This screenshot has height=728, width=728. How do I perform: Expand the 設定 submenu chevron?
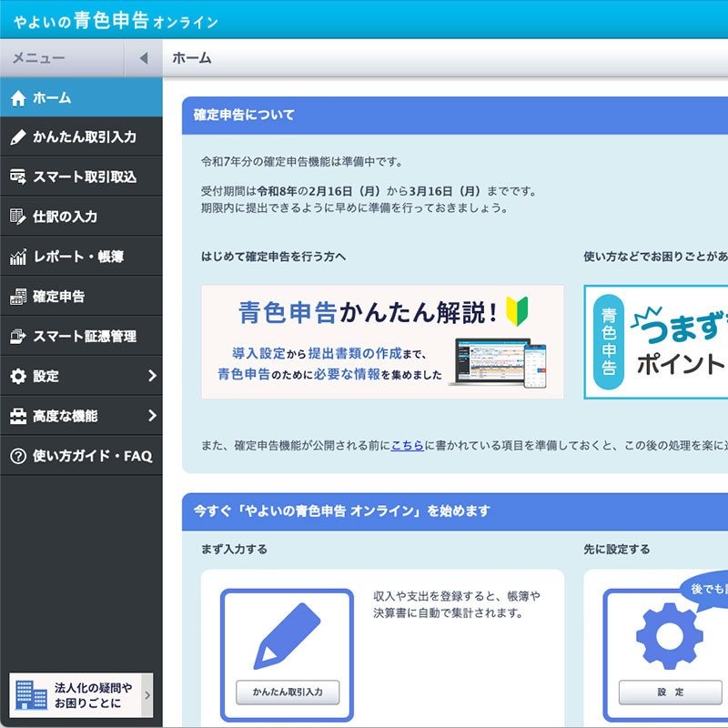151,376
